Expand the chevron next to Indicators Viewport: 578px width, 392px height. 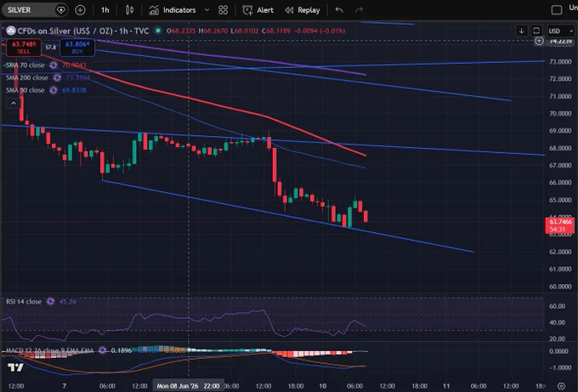pyautogui.click(x=207, y=10)
